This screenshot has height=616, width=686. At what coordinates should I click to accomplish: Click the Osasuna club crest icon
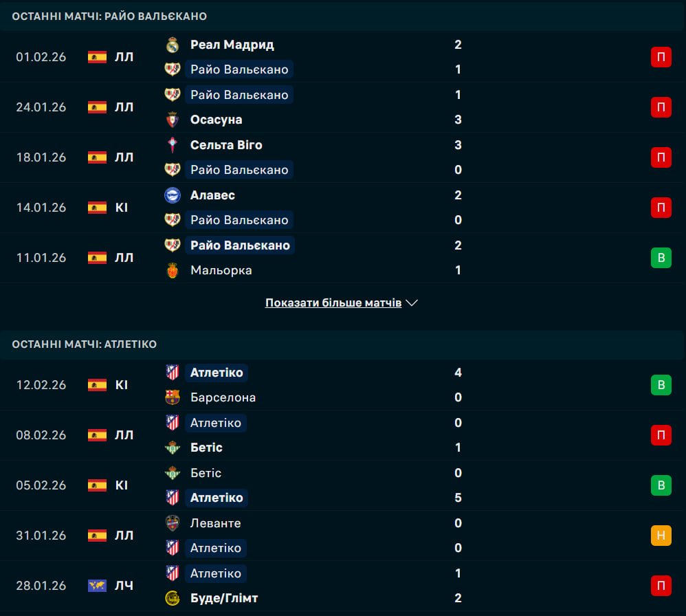pyautogui.click(x=172, y=120)
